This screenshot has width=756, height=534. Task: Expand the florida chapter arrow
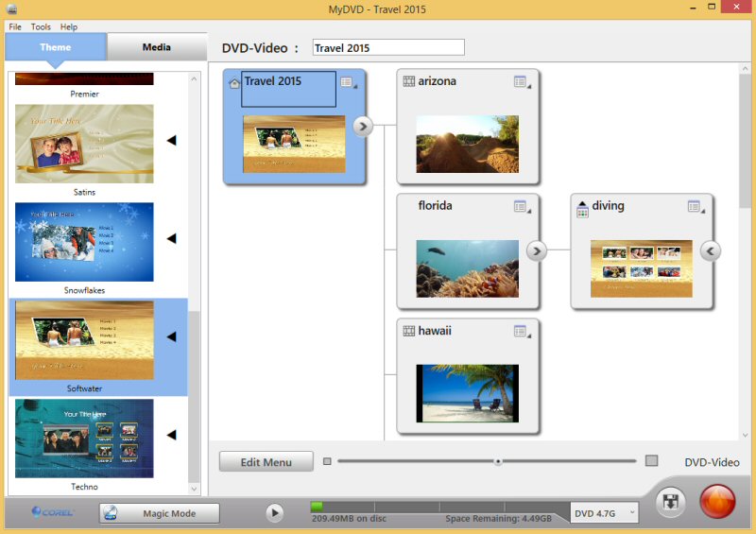[x=537, y=250]
